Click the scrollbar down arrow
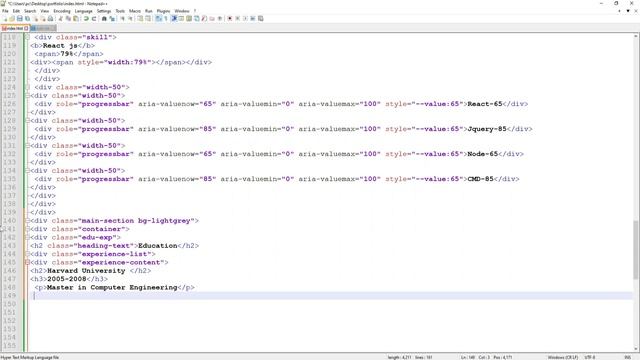 pyautogui.click(x=636, y=349)
